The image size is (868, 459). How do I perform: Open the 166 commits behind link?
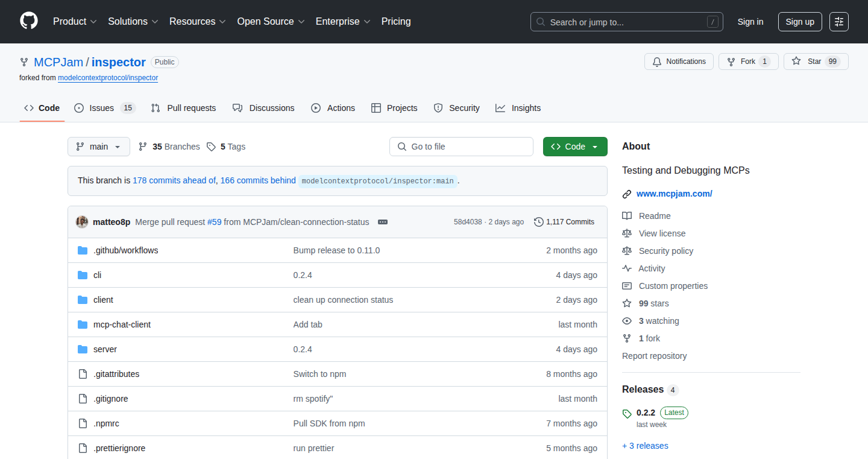258,180
